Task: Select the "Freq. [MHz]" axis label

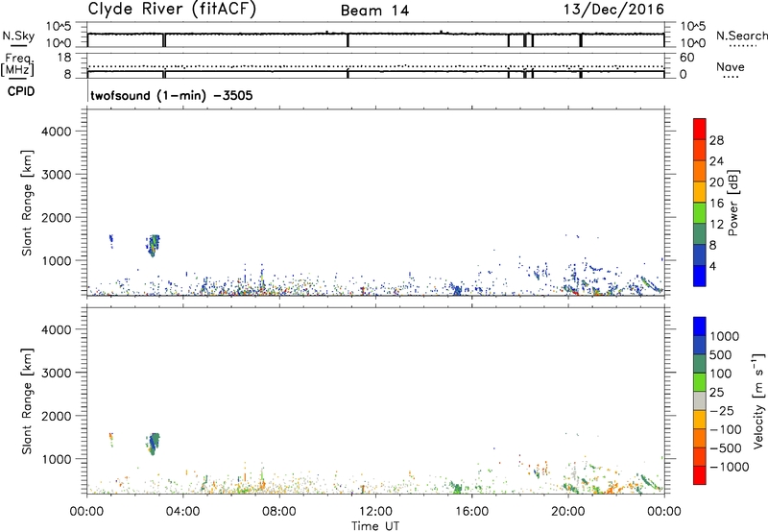Action: [18, 64]
